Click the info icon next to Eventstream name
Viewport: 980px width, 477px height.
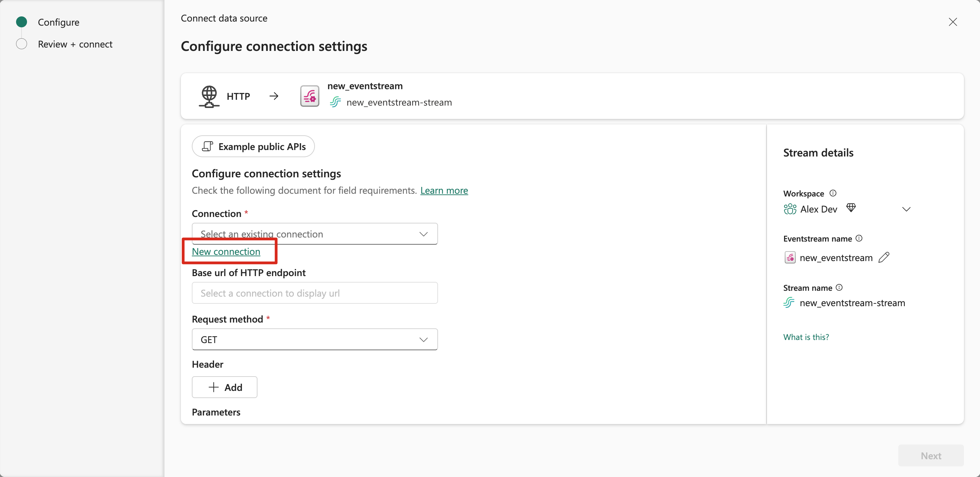pos(859,238)
